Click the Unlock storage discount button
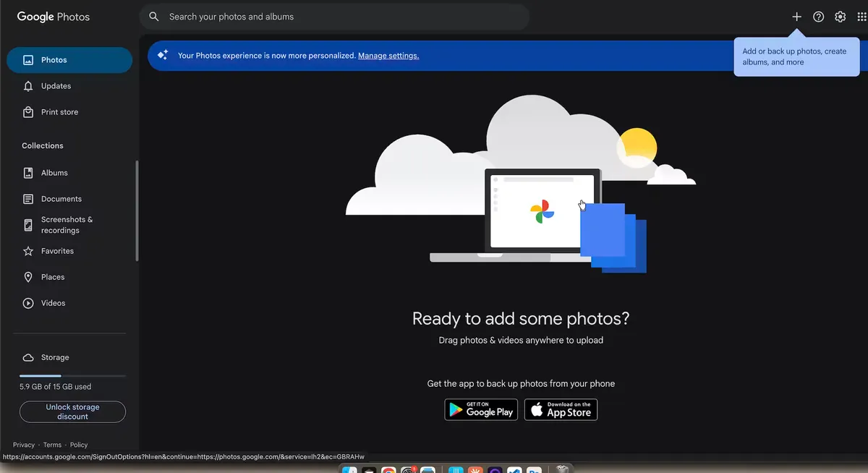The image size is (868, 473). [72, 412]
